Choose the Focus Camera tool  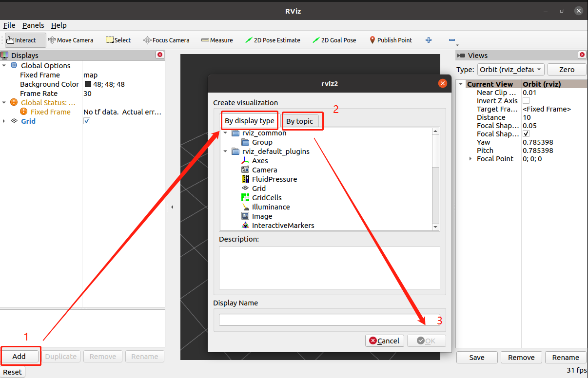coord(166,40)
